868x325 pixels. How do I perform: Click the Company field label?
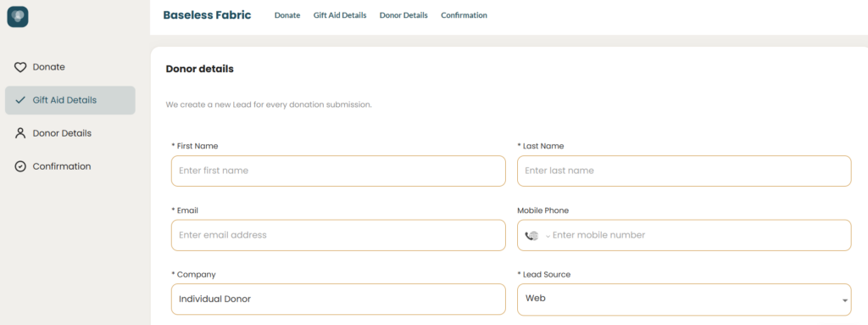coord(194,275)
